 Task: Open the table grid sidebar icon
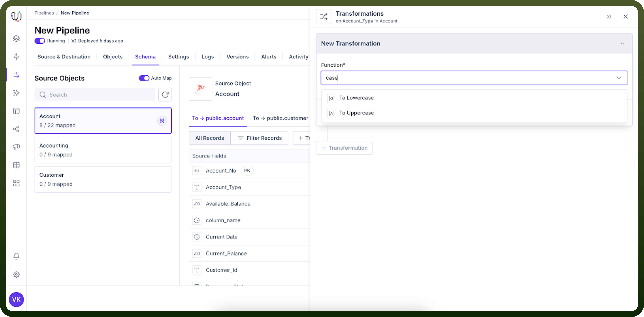click(x=16, y=165)
